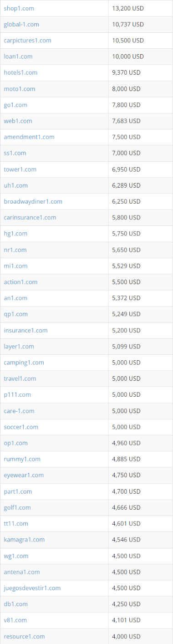Open carpictures1.com domain entry
The width and height of the screenshot is (173, 644).
point(27,41)
